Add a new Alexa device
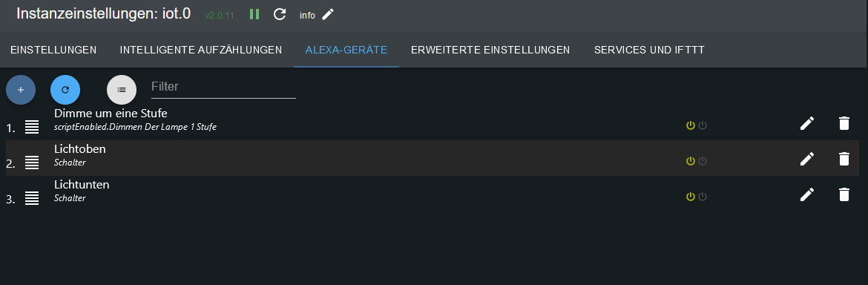 coord(21,90)
